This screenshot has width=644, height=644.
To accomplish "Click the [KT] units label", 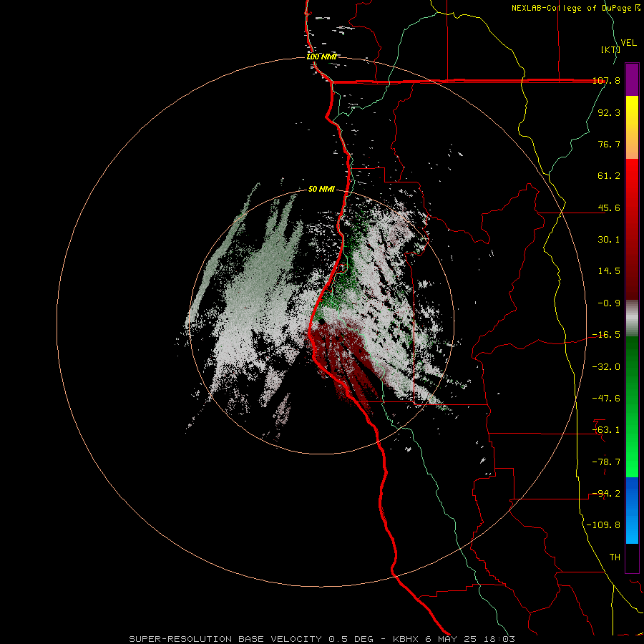I will click(x=610, y=49).
